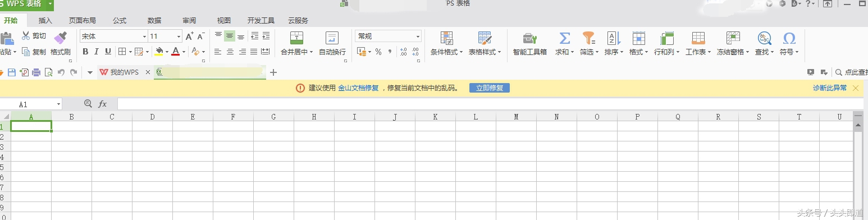The height and width of the screenshot is (220, 868).
Task: Click the Sort (排序) A-Z icon
Action: (x=613, y=38)
